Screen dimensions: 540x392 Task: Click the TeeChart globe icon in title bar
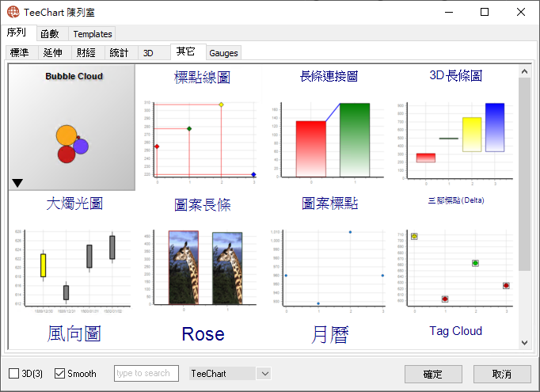13,12
